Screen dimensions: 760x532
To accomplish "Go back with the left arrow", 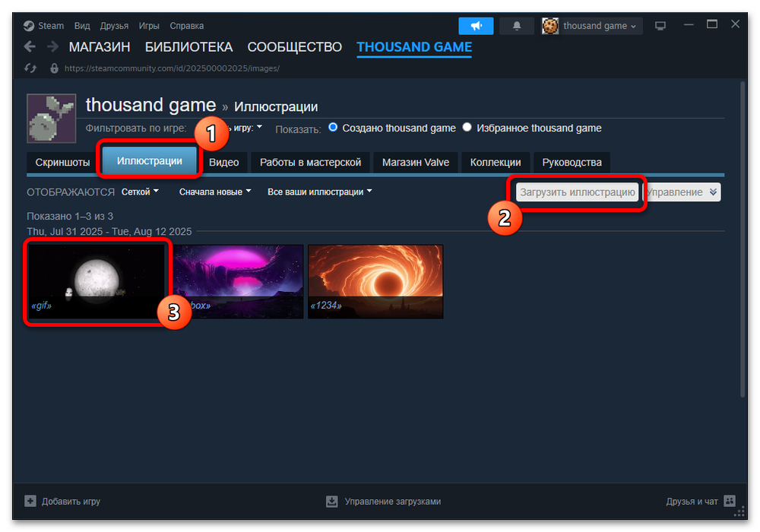I will tap(30, 47).
